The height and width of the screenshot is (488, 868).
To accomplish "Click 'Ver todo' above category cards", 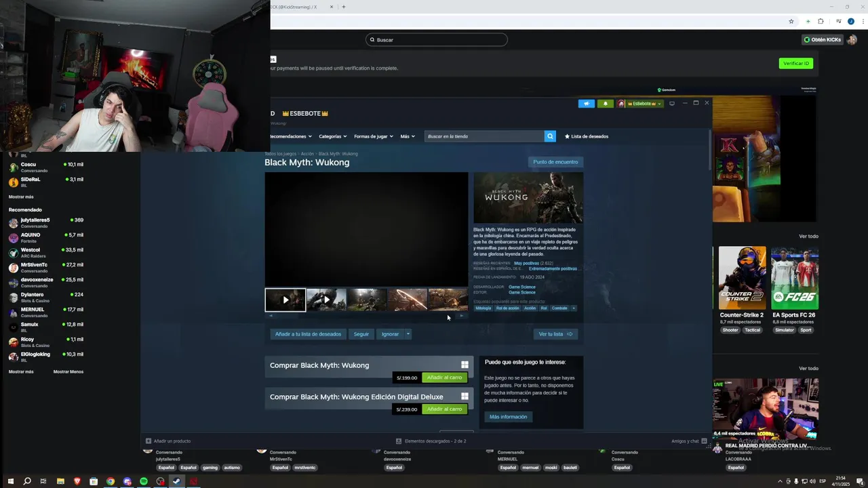I will tap(808, 237).
